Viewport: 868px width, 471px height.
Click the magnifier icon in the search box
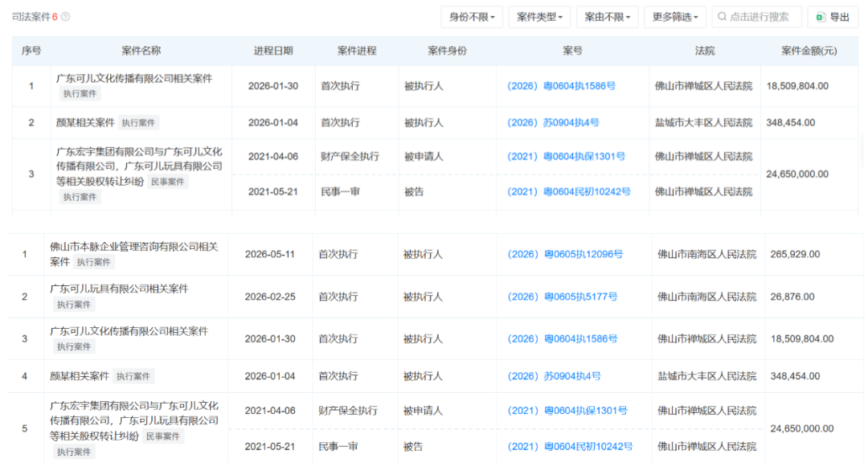click(x=722, y=17)
